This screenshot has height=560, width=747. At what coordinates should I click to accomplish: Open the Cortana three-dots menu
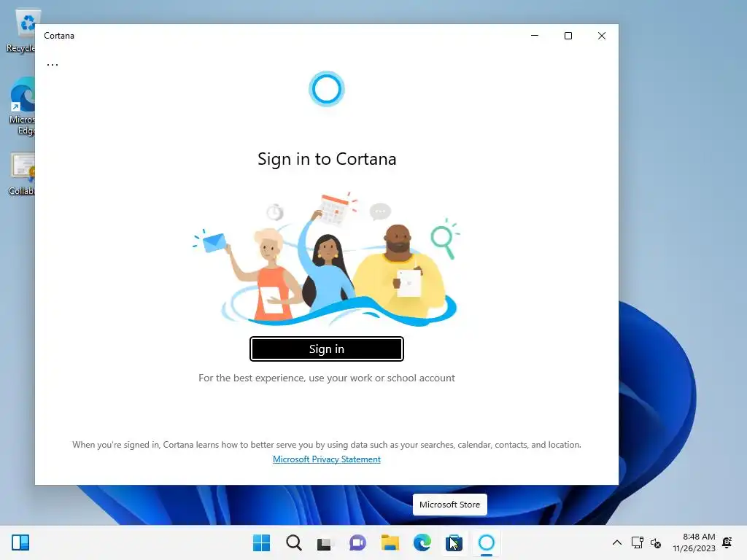pos(53,64)
